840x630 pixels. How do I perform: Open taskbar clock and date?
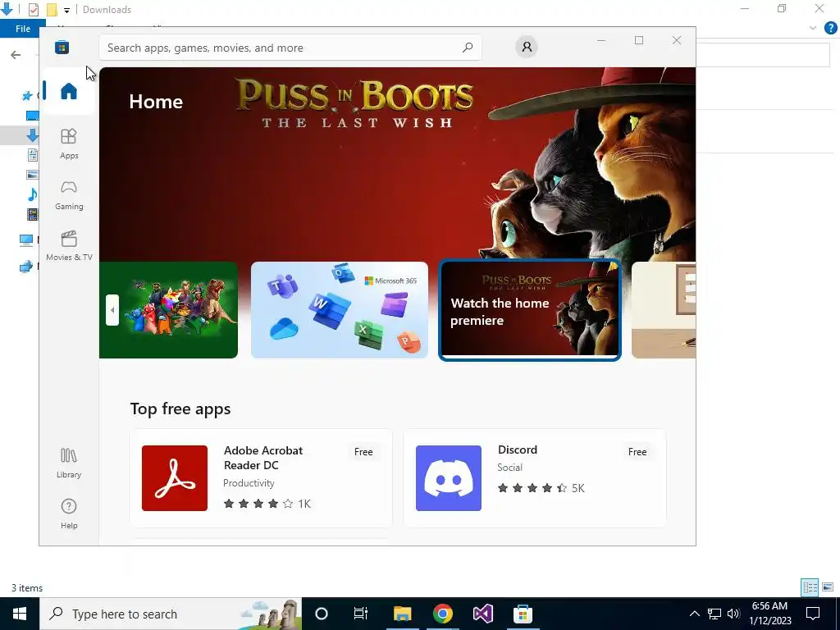pos(769,614)
